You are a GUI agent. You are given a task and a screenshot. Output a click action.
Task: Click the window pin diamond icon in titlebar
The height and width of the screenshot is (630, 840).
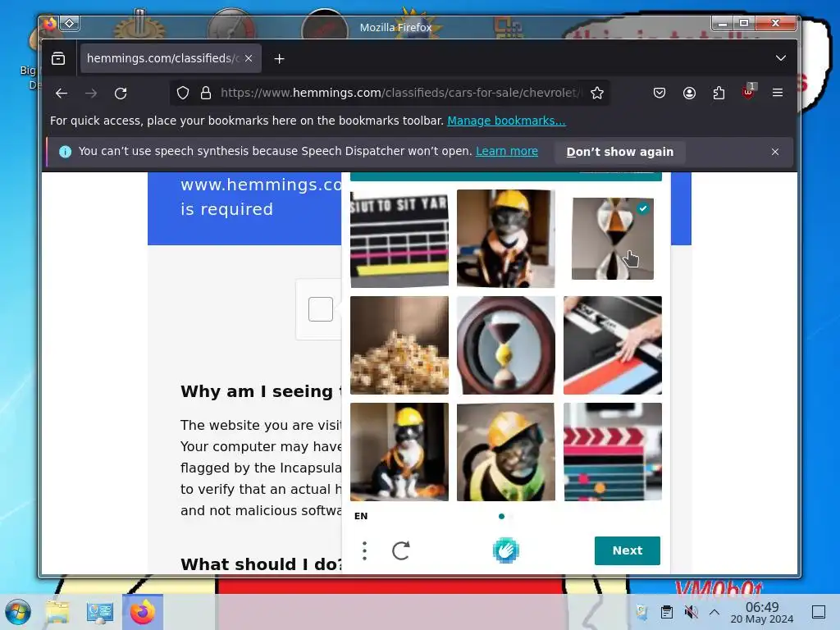[69, 23]
